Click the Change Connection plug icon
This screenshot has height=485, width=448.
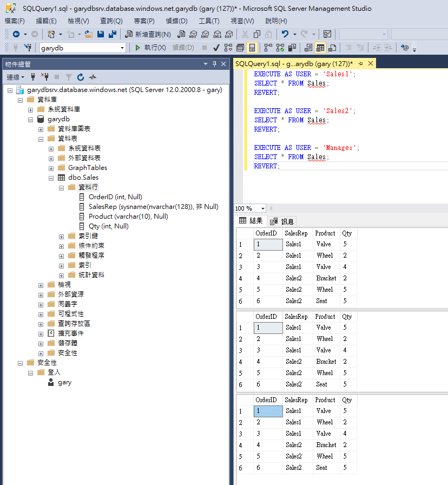click(28, 48)
